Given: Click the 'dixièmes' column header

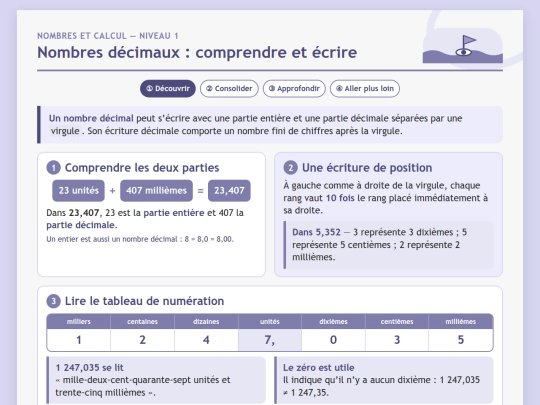Looking at the screenshot, I should (x=333, y=322).
